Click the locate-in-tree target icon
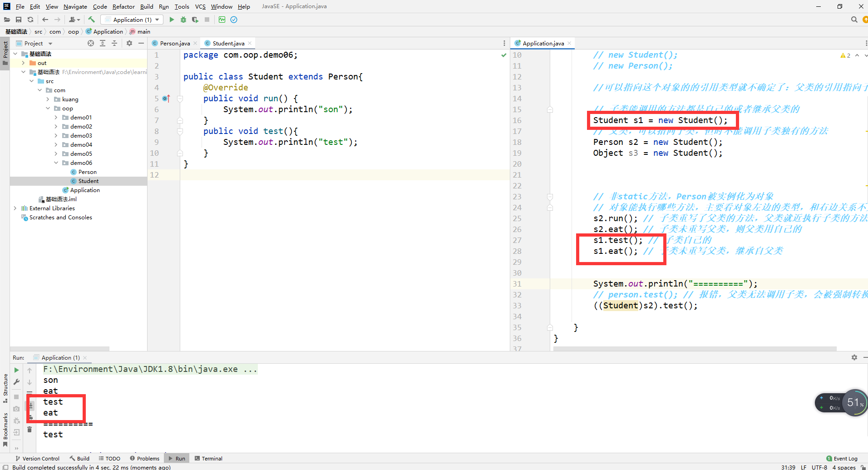The width and height of the screenshot is (868, 470). (x=91, y=43)
